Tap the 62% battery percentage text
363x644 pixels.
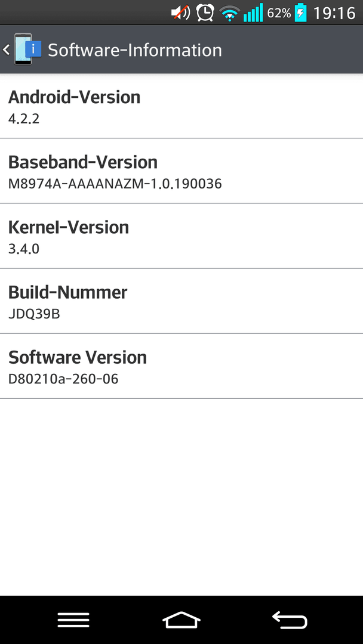[x=279, y=13]
